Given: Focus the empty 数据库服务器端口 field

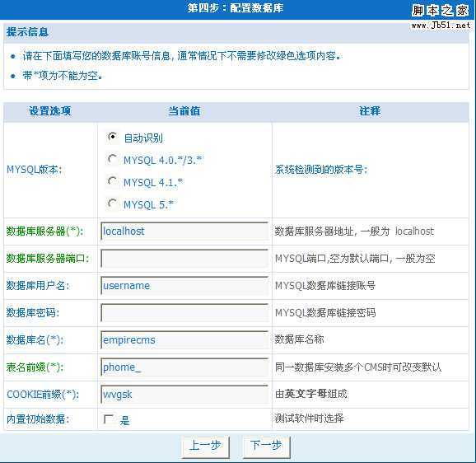Looking at the screenshot, I should tap(184, 259).
